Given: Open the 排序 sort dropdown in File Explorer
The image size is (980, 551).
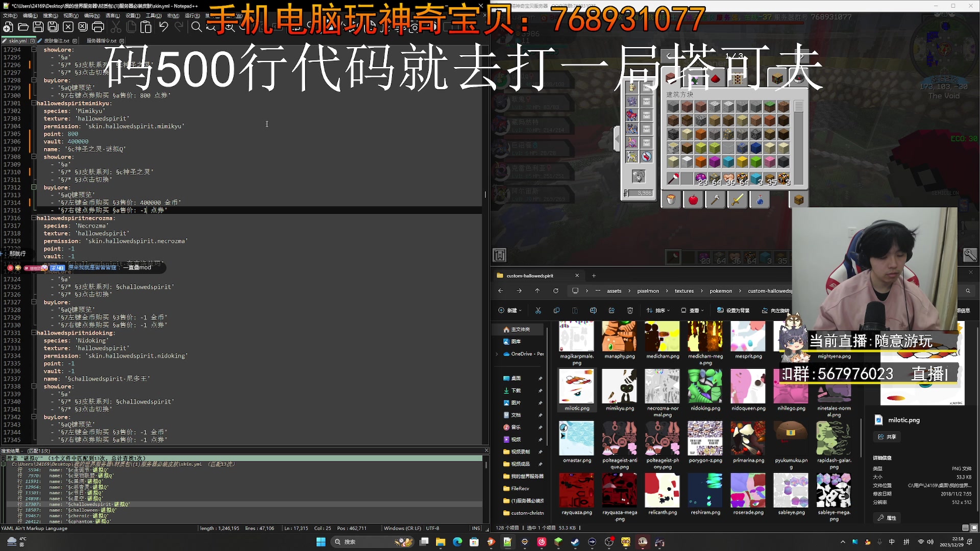Looking at the screenshot, I should (x=658, y=310).
